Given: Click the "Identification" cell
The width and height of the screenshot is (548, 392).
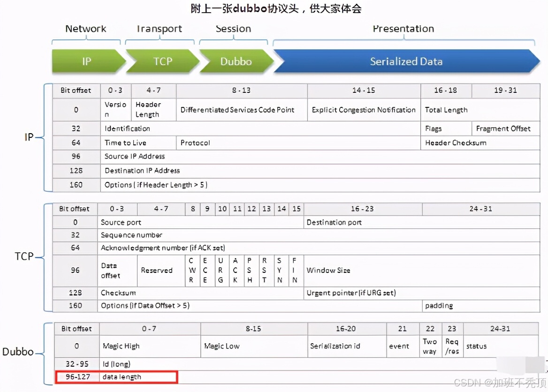Looking at the screenshot, I should 260,128.
